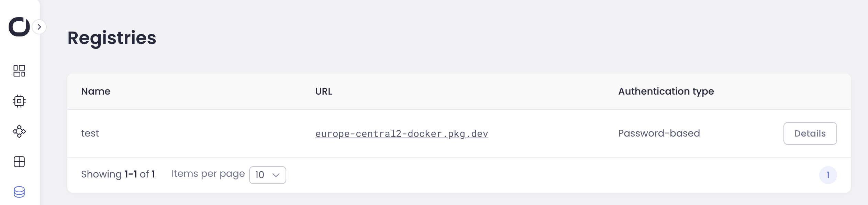The width and height of the screenshot is (868, 205).
Task: Open the chip icon in the sidebar
Action: 19,101
